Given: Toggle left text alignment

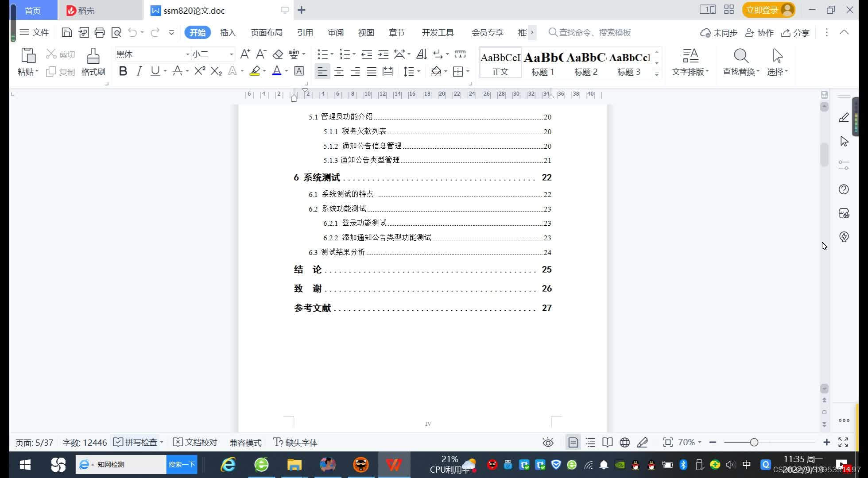Looking at the screenshot, I should coord(322,71).
